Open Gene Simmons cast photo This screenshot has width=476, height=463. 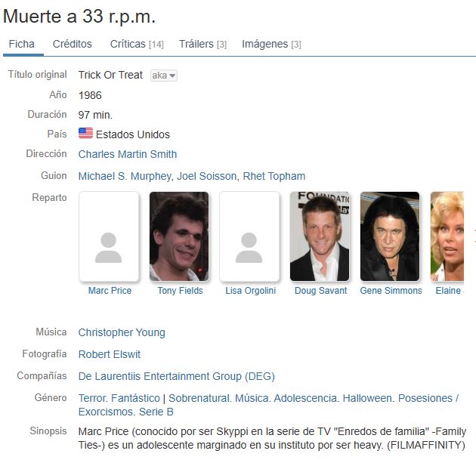pyautogui.click(x=390, y=236)
